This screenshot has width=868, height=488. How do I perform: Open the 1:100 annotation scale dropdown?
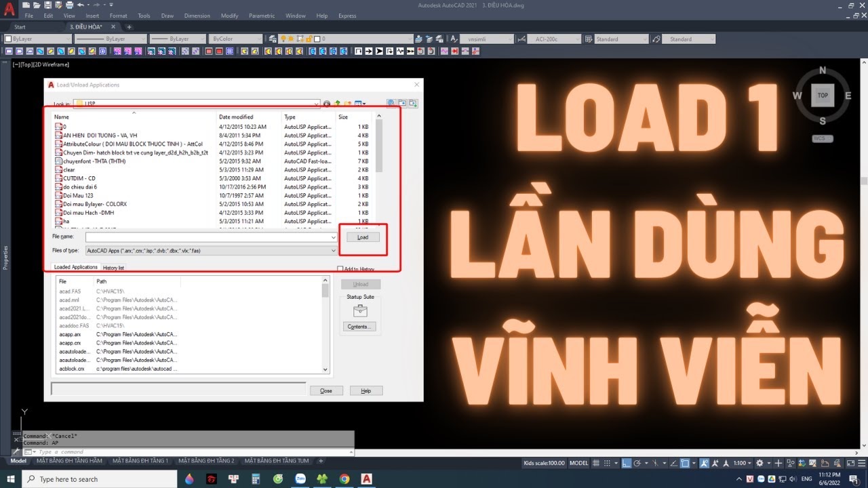[x=742, y=463]
